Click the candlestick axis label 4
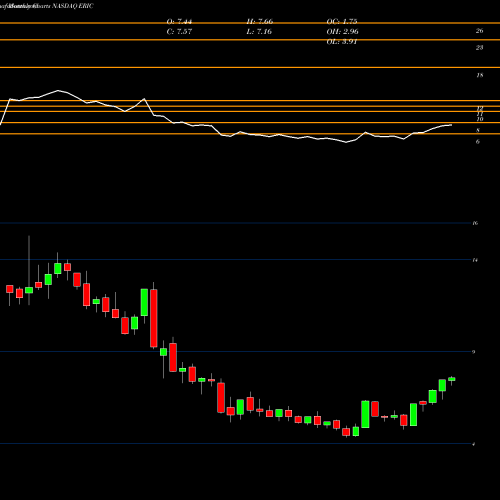The width and height of the screenshot is (500, 500). (474, 444)
